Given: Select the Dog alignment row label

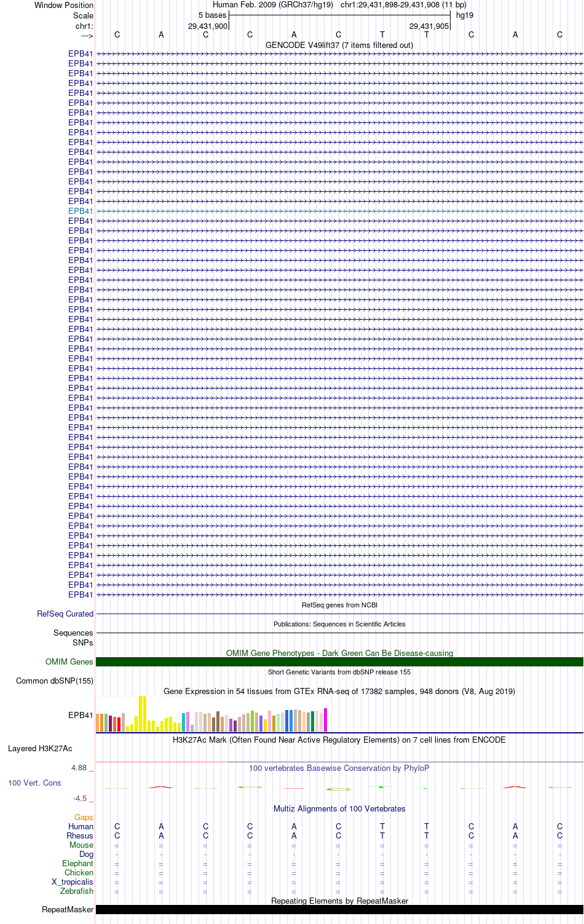Looking at the screenshot, I should [x=86, y=854].
